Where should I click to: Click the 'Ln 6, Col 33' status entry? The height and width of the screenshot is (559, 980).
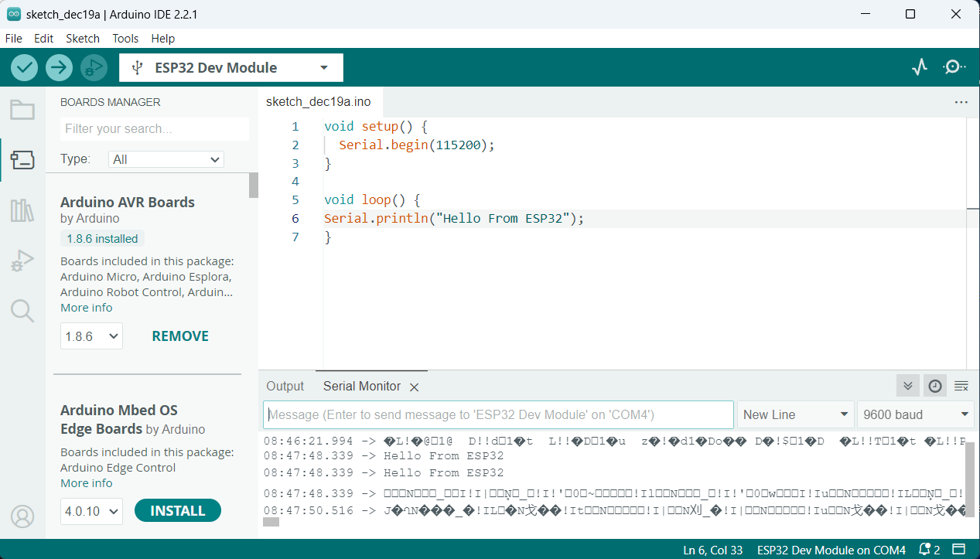[713, 550]
